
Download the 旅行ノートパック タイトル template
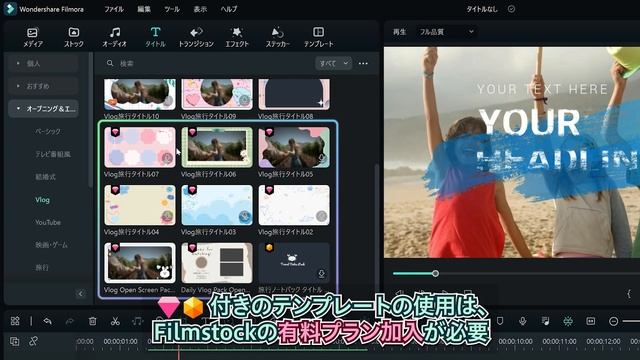pyautogui.click(x=321, y=274)
